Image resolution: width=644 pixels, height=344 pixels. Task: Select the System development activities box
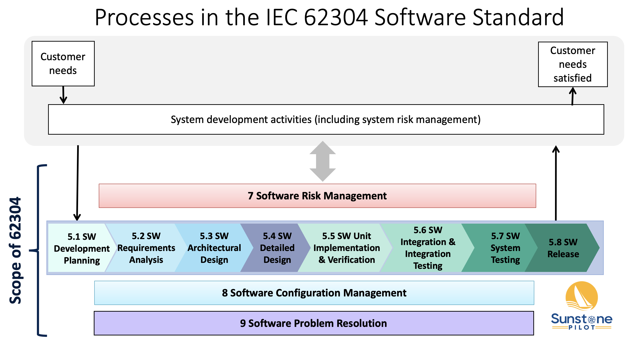326,119
